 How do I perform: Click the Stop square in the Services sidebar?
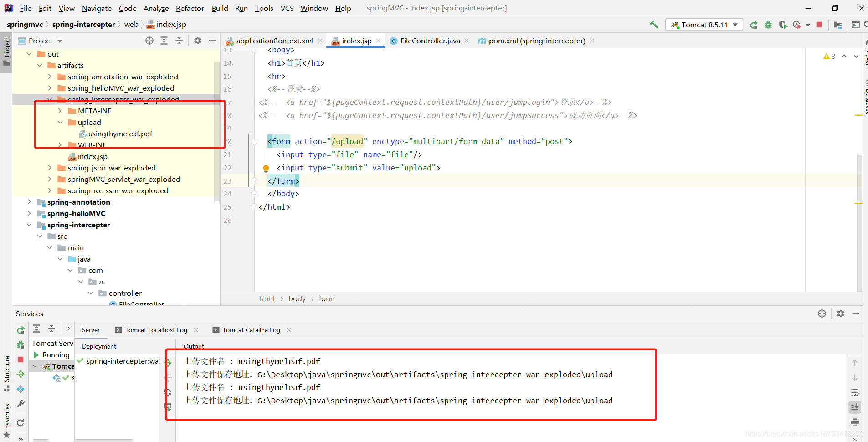coord(21,360)
